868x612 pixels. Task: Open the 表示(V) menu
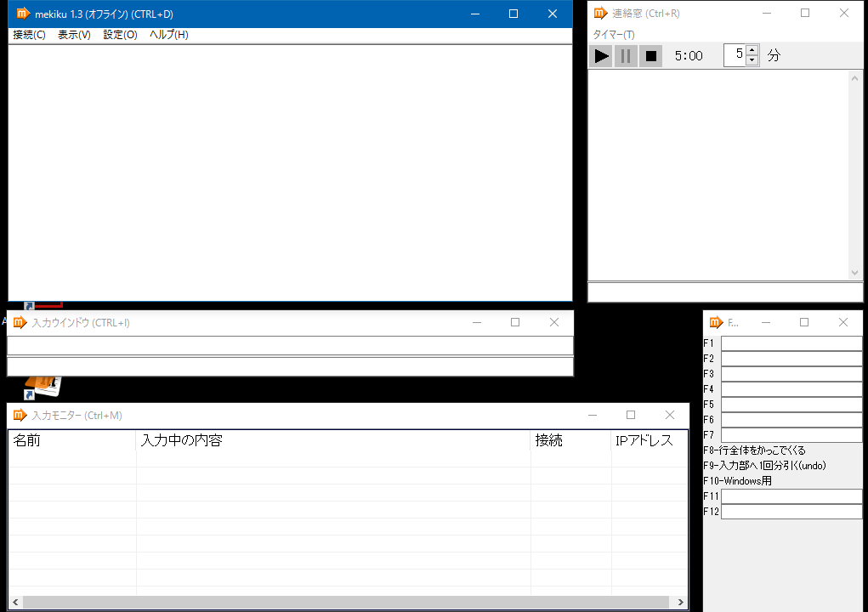click(x=74, y=35)
